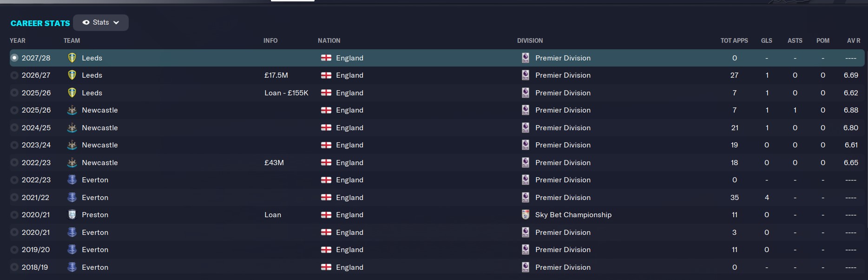Click the Sky Bet Championship league logo
868x280 pixels.
tap(526, 214)
